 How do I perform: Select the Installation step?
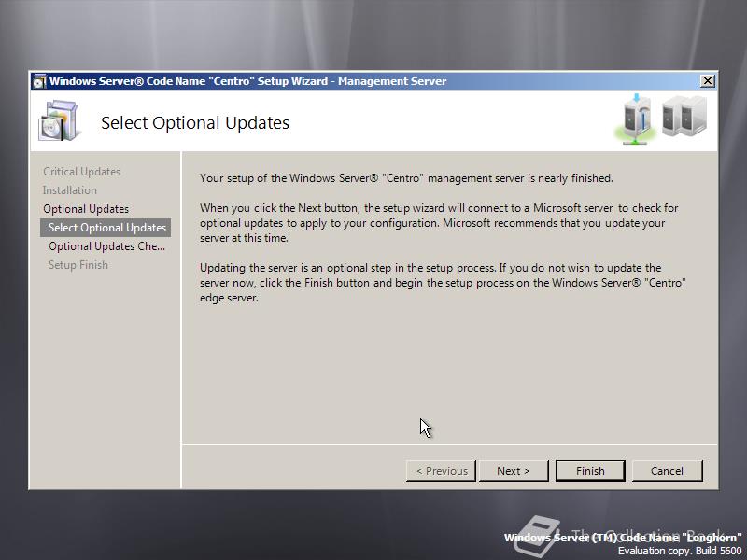coord(69,190)
